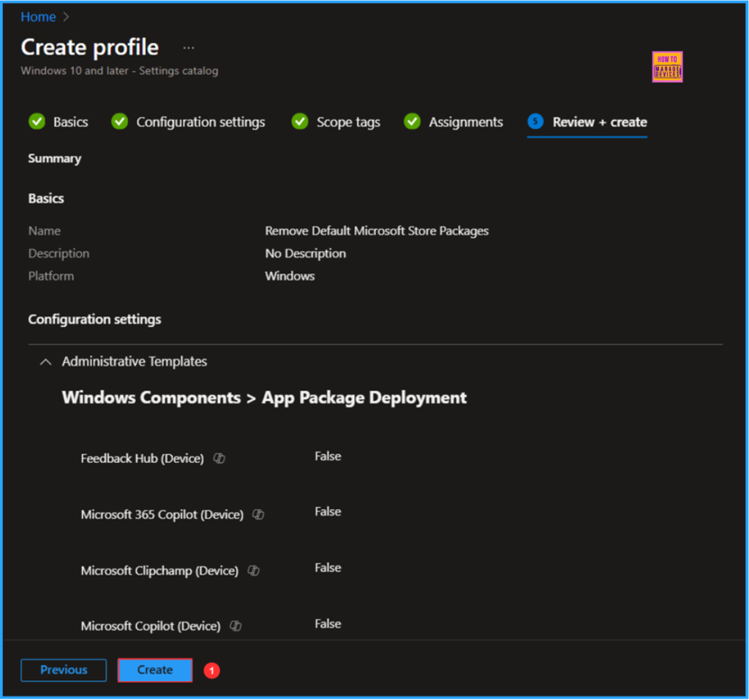Viewport: 749px width, 700px height.
Task: Click the step 5 circle icon for Review
Action: pos(535,122)
